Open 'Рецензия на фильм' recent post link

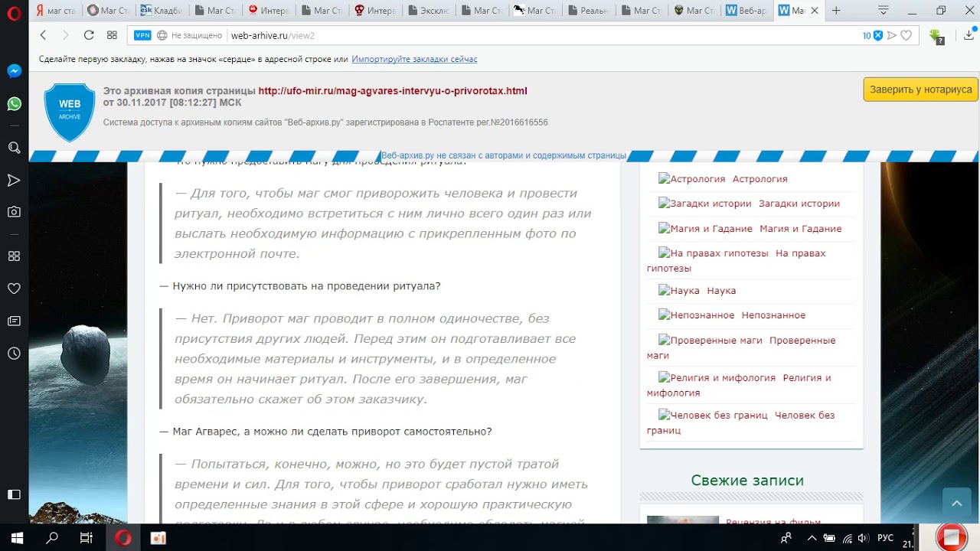tap(773, 522)
